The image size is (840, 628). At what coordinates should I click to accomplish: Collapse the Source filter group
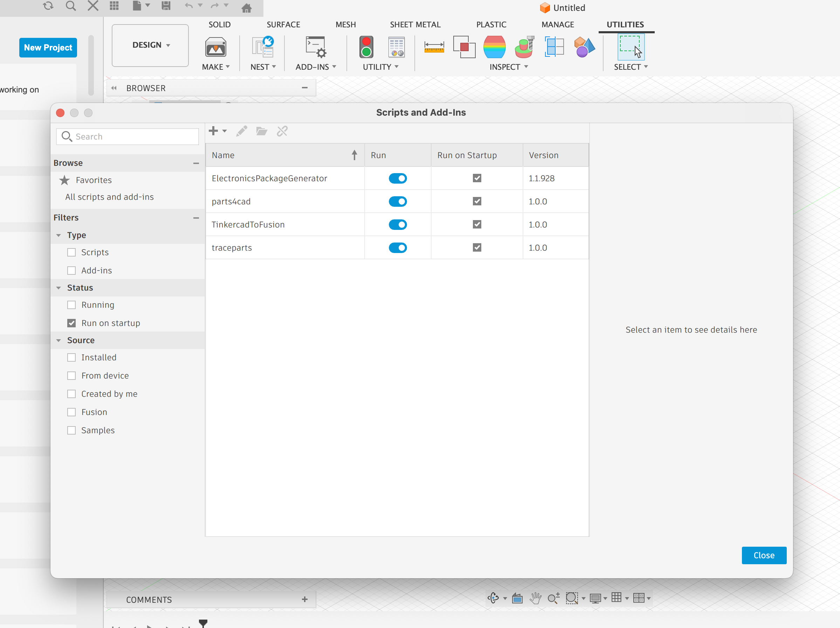tap(58, 340)
